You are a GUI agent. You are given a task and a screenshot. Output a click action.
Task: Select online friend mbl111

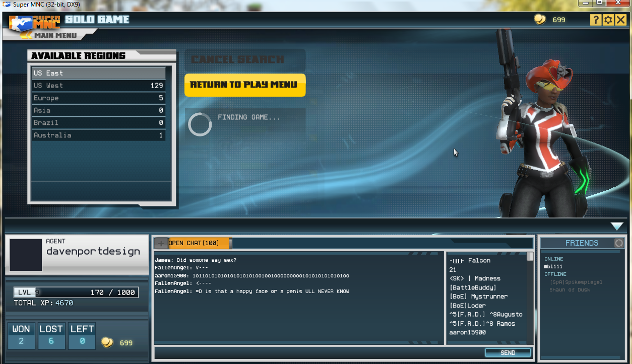pos(553,266)
